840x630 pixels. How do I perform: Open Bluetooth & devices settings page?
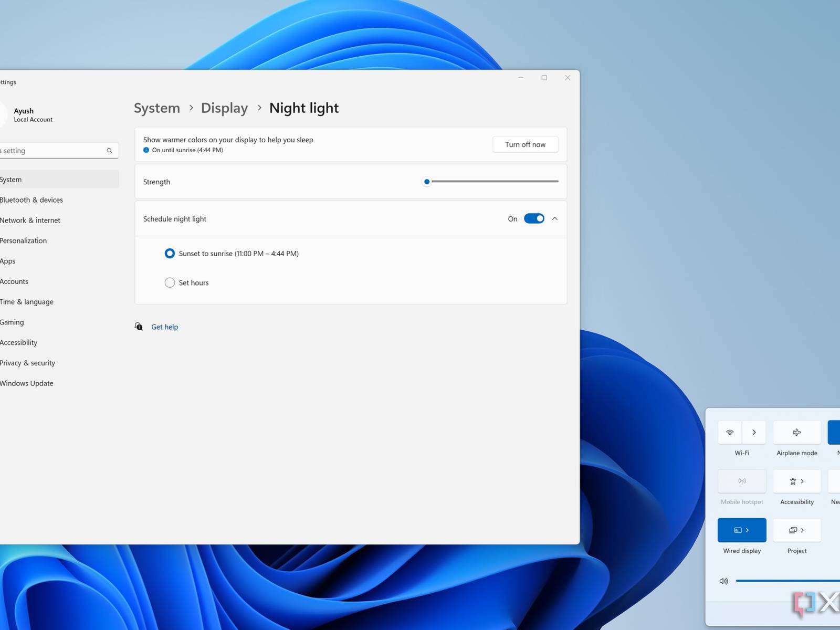point(31,200)
